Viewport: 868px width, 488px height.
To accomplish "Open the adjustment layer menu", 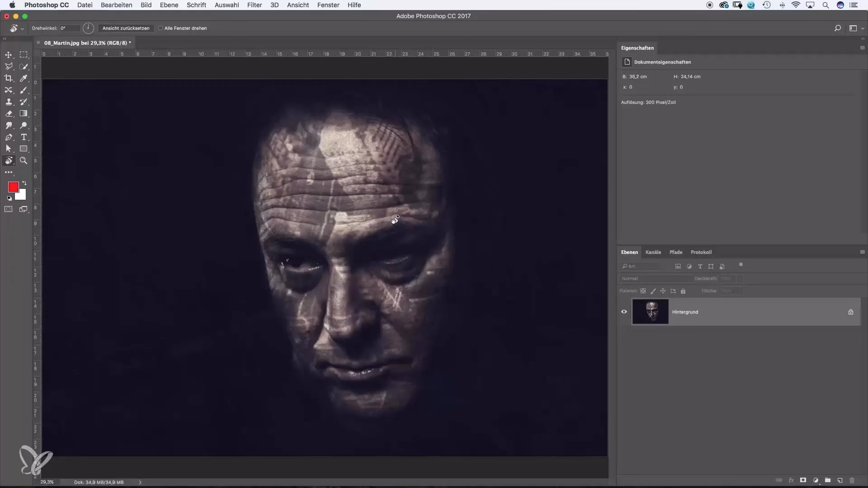I will click(816, 480).
